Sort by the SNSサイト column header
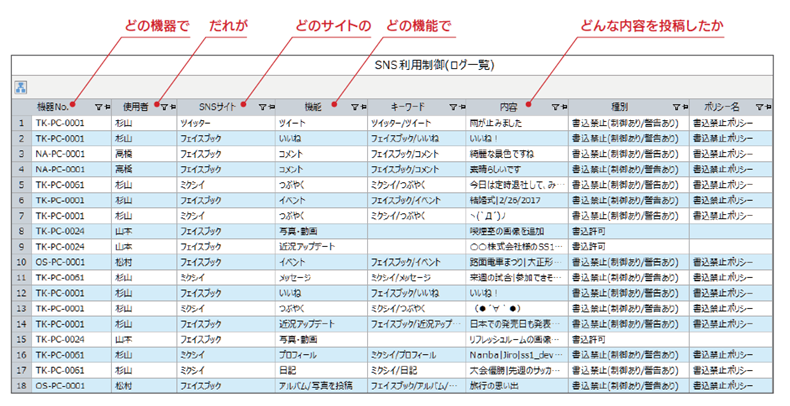 pyautogui.click(x=217, y=107)
